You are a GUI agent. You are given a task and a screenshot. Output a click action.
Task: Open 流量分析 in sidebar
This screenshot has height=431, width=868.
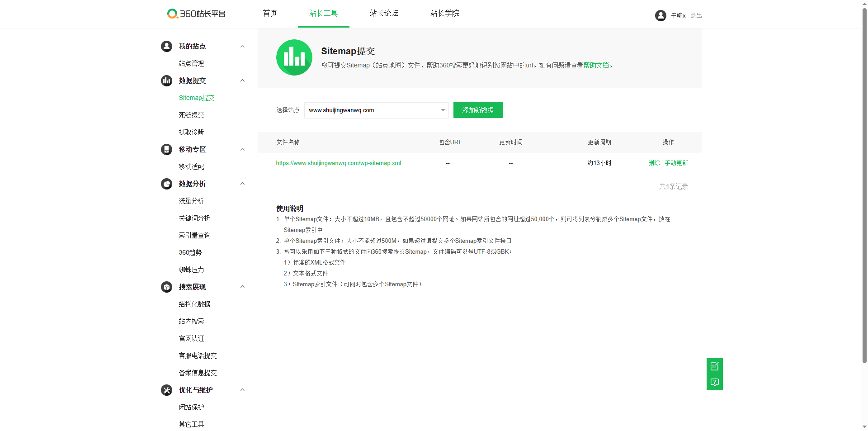tap(191, 201)
